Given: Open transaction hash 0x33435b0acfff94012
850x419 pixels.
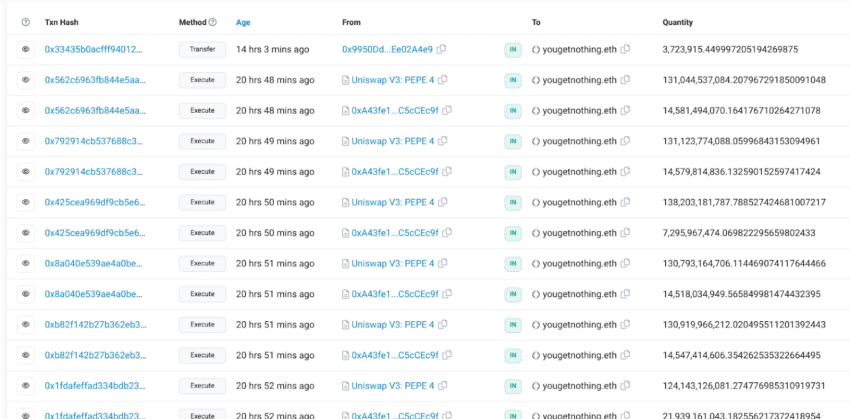Looking at the screenshot, I should pyautogui.click(x=92, y=49).
